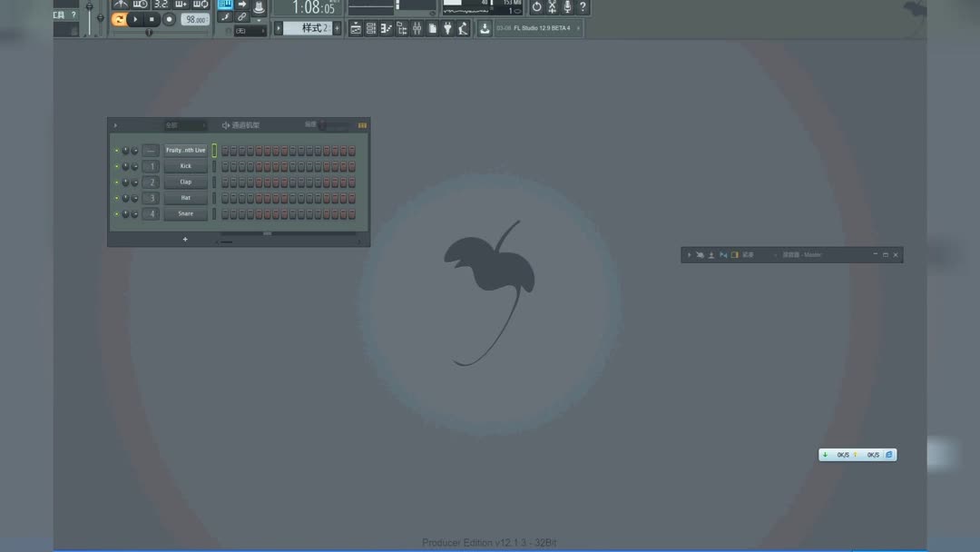
Task: Click the + button to add a new channel
Action: pos(185,239)
